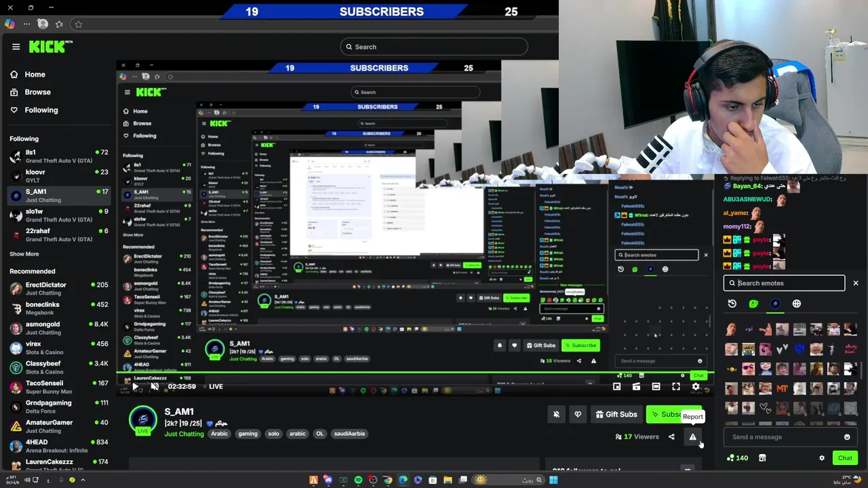
Task: Close the emote picker panel
Action: click(x=856, y=283)
